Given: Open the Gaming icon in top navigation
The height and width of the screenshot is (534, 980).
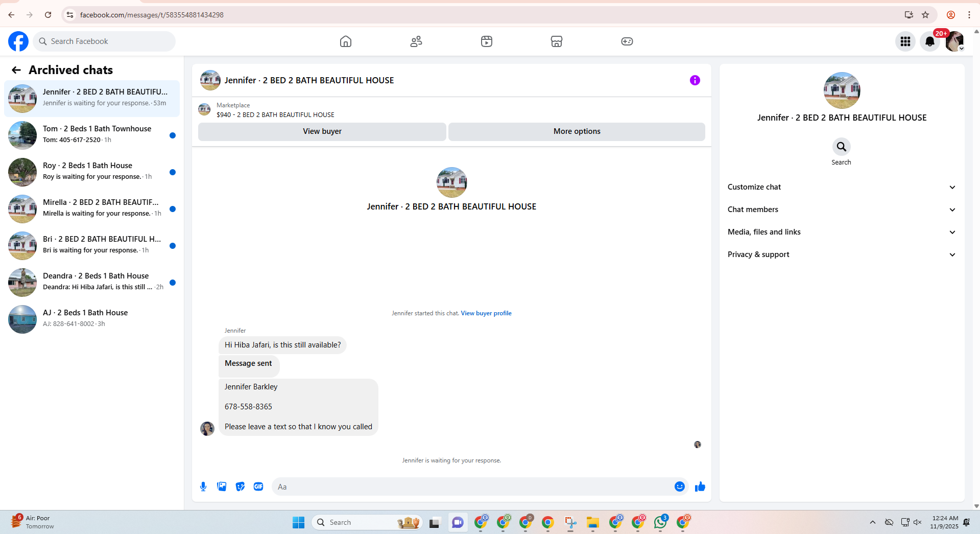Looking at the screenshot, I should [x=627, y=41].
